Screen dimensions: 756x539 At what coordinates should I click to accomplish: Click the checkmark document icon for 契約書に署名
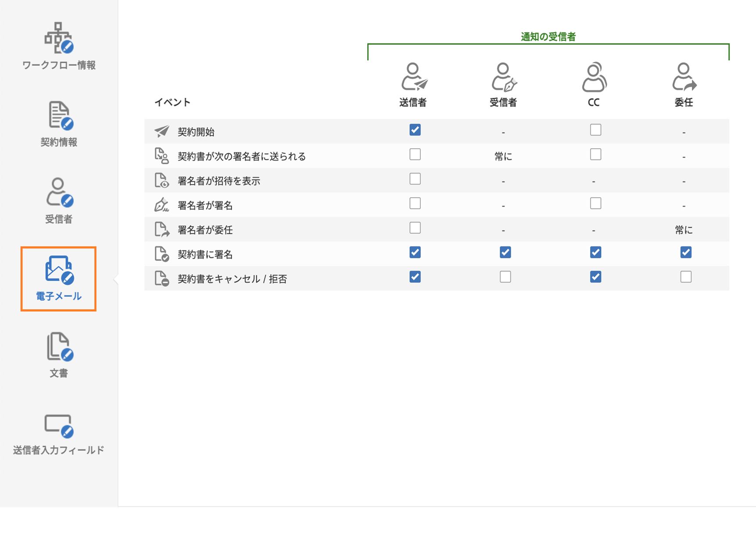pos(161,254)
